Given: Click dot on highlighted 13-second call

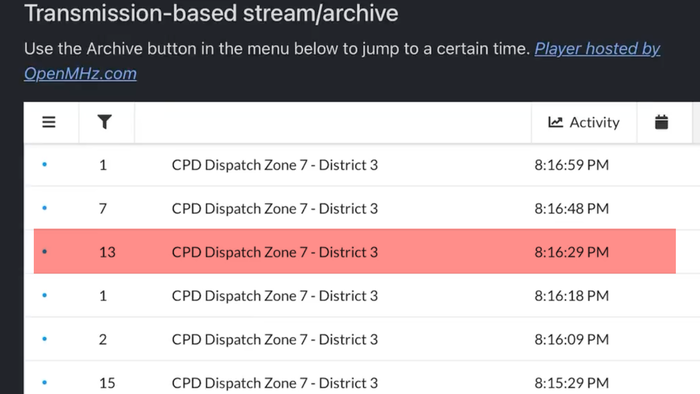Looking at the screenshot, I should (x=45, y=252).
